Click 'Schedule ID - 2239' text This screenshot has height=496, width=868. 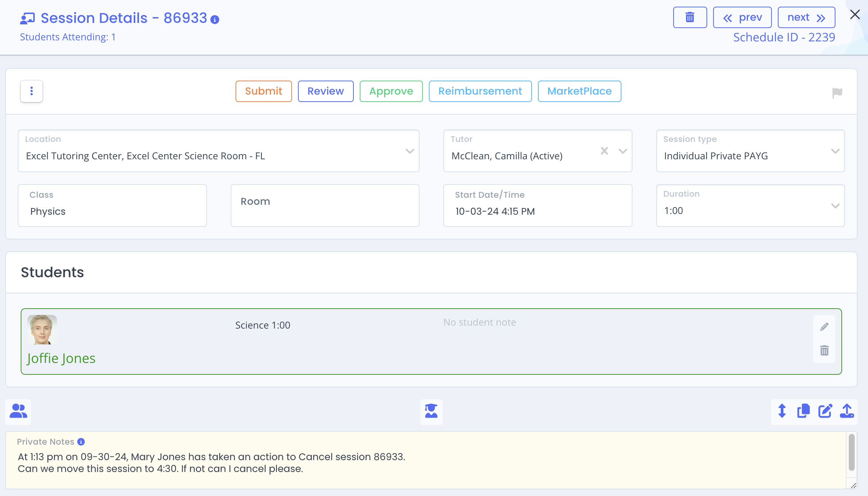click(784, 37)
